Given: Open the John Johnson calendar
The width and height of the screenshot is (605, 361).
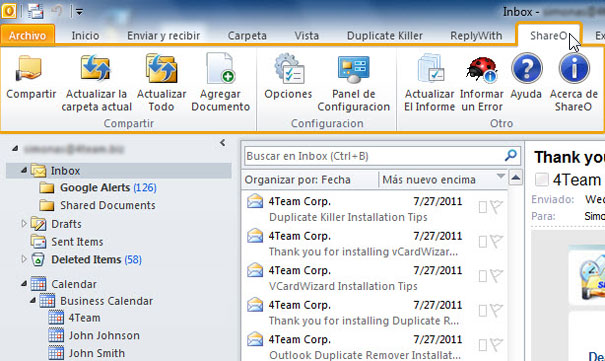Looking at the screenshot, I should pyautogui.click(x=104, y=336).
